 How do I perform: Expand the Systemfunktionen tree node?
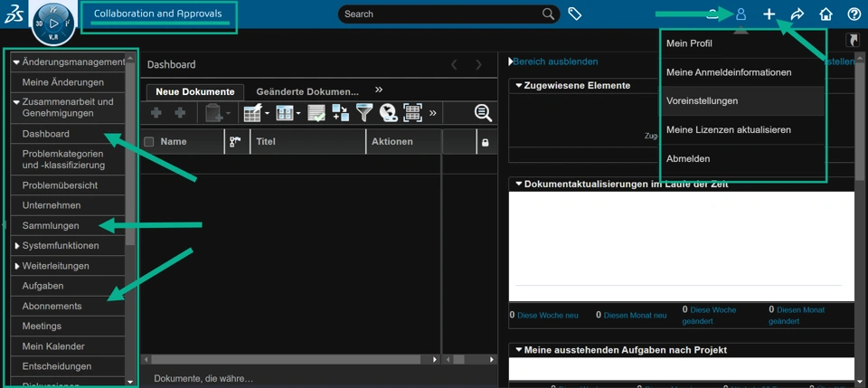coord(17,245)
